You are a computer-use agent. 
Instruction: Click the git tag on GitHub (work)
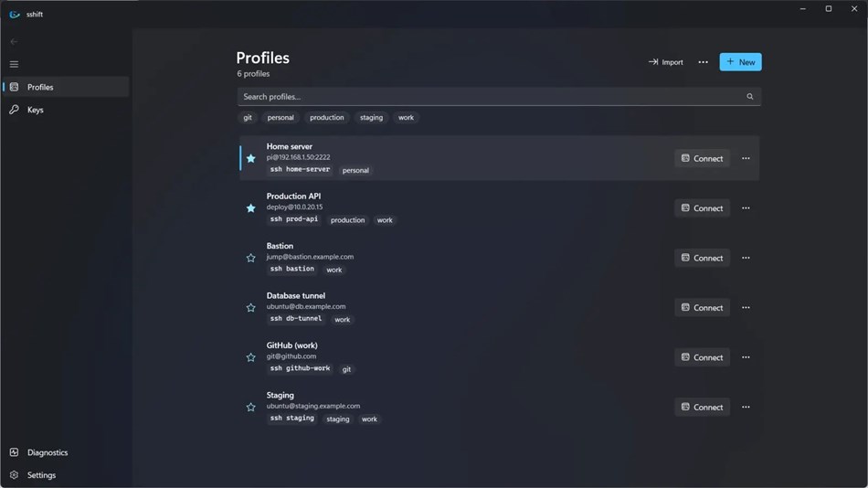coord(346,369)
